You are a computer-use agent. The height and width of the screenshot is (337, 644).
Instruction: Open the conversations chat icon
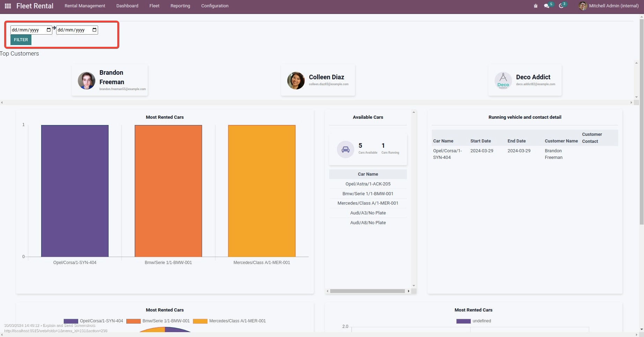pyautogui.click(x=547, y=6)
